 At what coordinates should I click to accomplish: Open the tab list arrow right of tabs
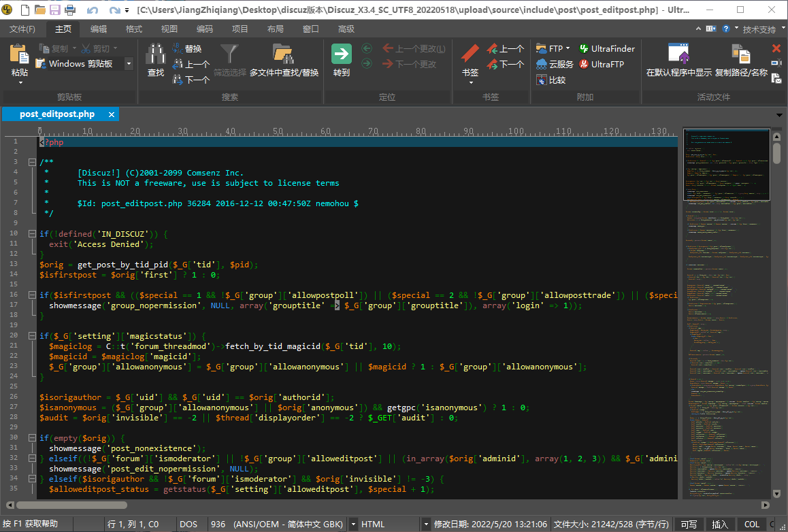pos(779,115)
